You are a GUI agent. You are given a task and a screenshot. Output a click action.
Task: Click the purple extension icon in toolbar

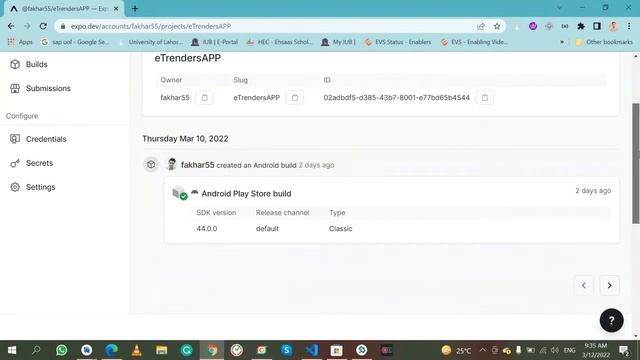tap(533, 26)
